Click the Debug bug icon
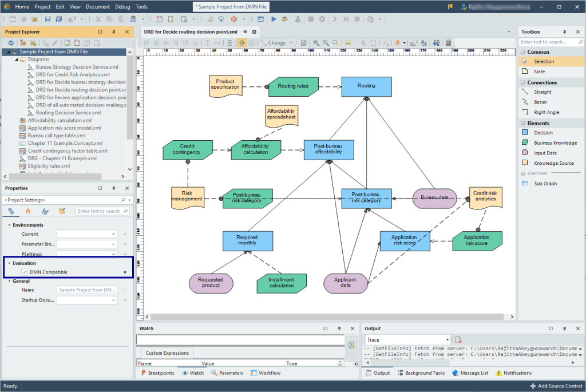Screen dimensions: 586x392 click(285, 19)
